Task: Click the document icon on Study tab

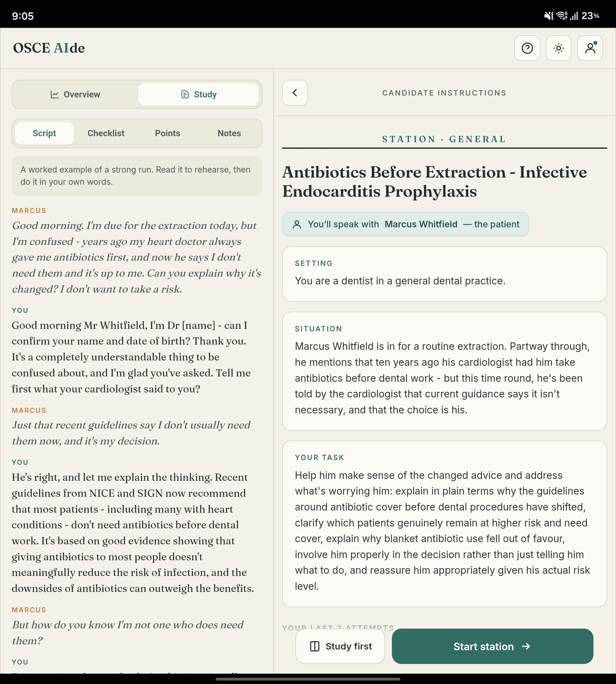Action: [185, 95]
